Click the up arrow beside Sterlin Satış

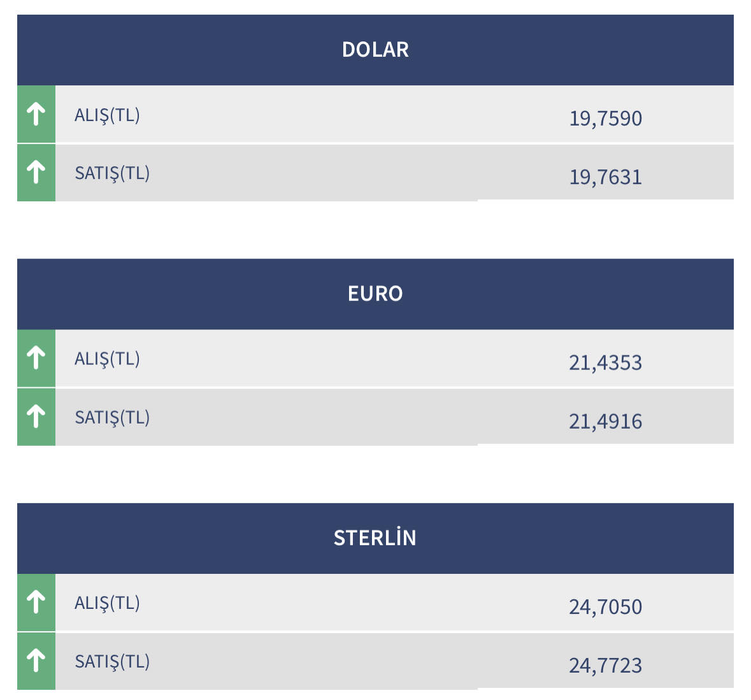(x=36, y=661)
